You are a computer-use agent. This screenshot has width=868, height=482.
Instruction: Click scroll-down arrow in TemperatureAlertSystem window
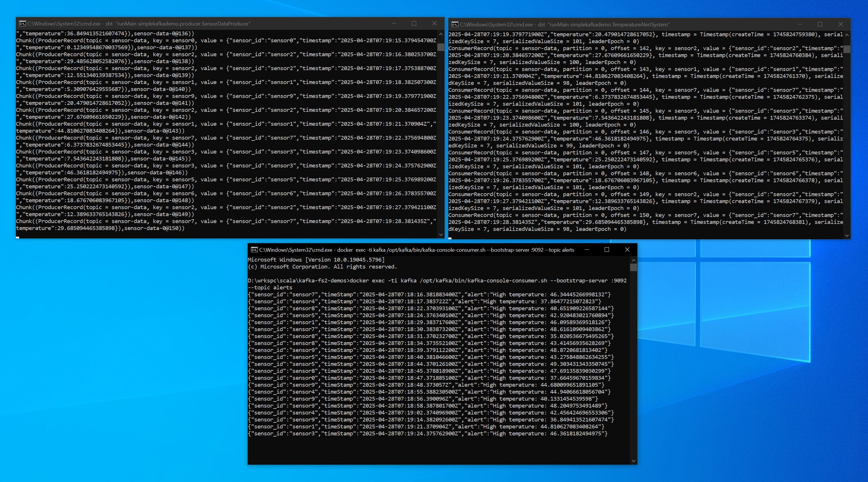coord(846,236)
